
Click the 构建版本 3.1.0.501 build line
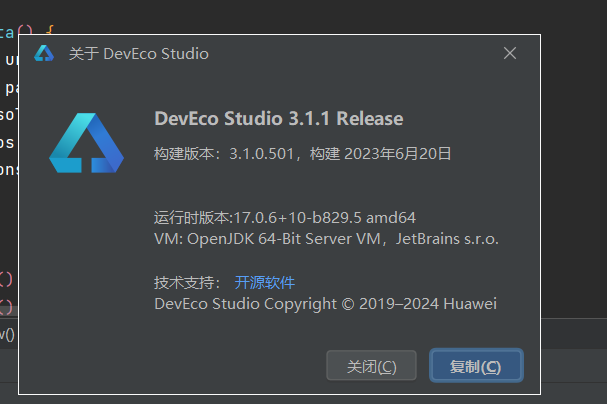point(302,154)
